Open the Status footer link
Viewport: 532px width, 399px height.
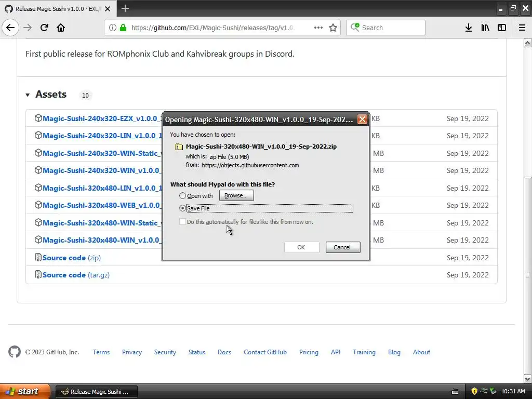point(197,352)
